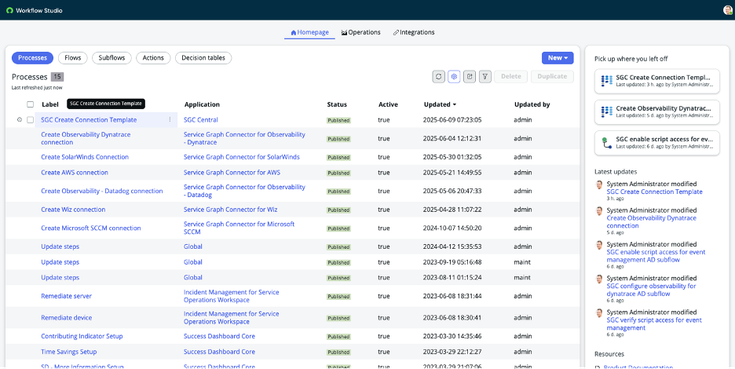
Task: Click the disabled Duplicate button
Action: coord(552,76)
